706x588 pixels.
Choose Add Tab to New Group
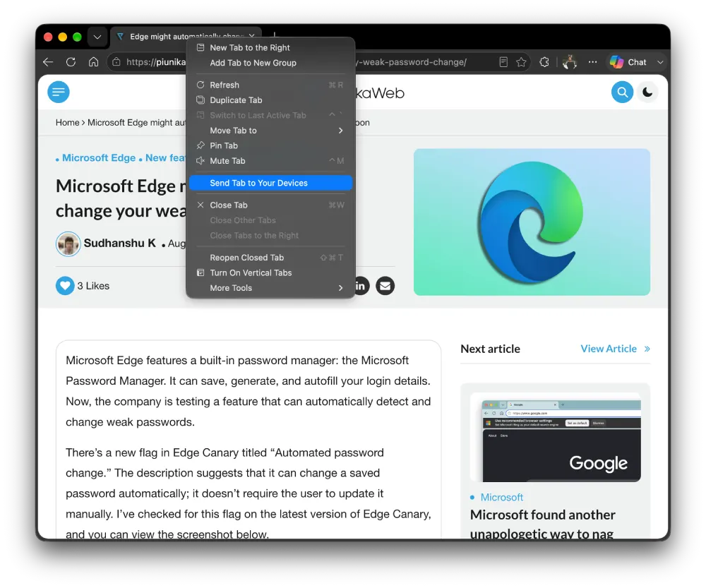point(270,63)
